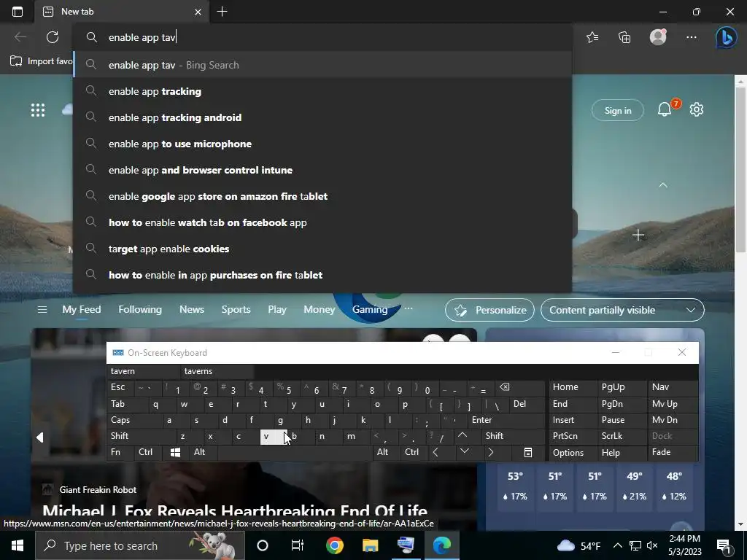Expand 'Content partially visible' dropdown
747x560 pixels.
(x=622, y=310)
